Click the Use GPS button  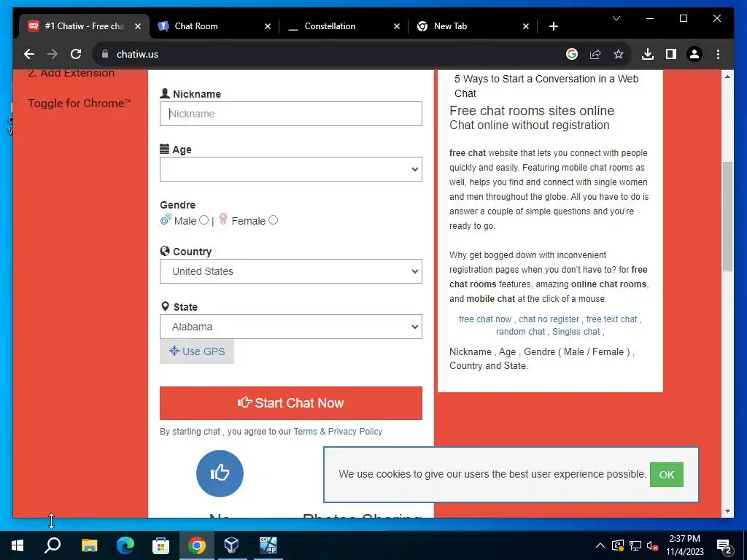197,351
